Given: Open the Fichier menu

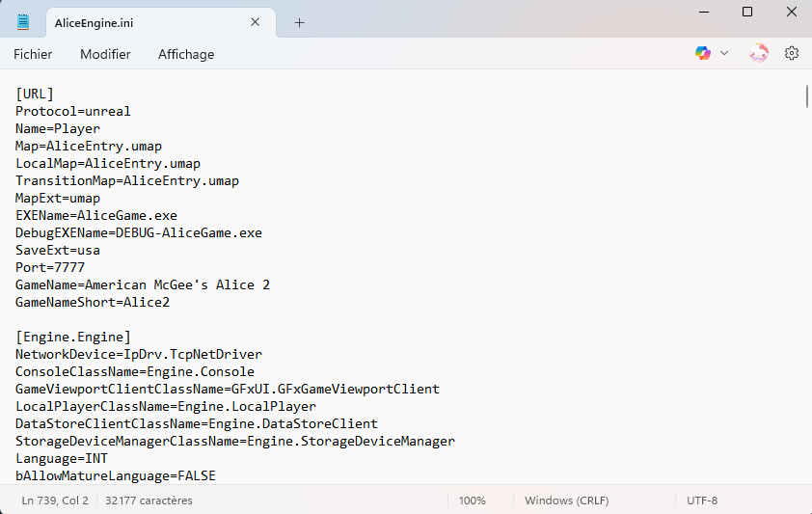Looking at the screenshot, I should 33,54.
